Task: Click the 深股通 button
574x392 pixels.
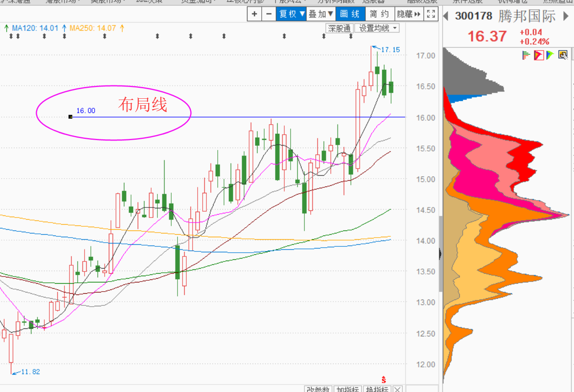Action: [x=339, y=28]
